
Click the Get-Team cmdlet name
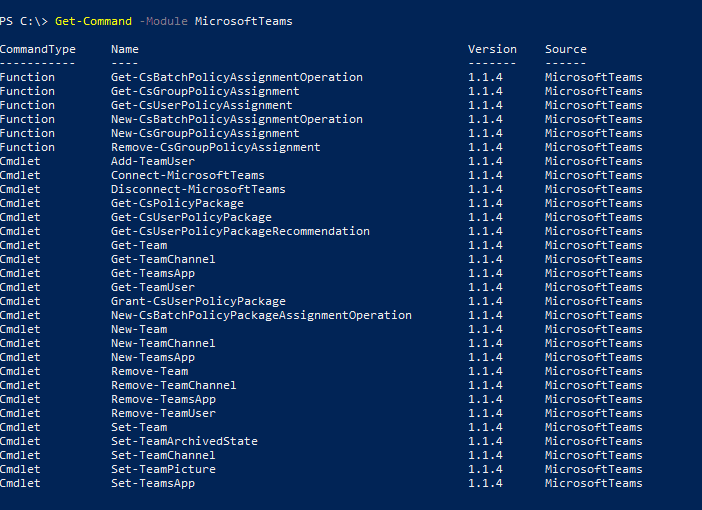pos(139,245)
